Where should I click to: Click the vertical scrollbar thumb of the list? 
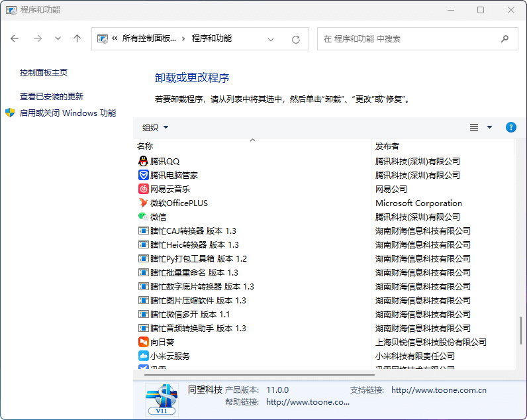[x=520, y=331]
